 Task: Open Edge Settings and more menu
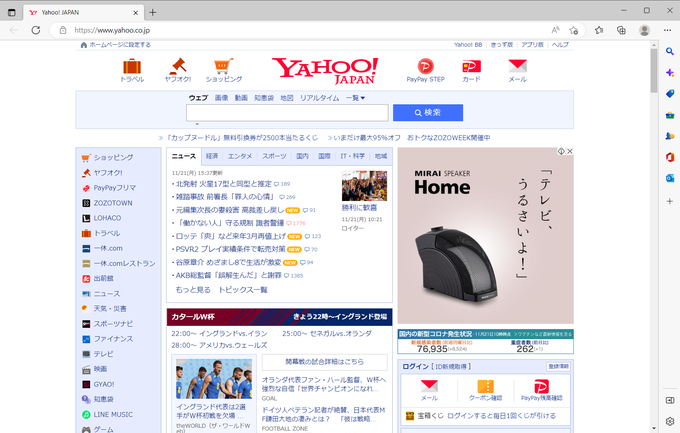coord(667,30)
